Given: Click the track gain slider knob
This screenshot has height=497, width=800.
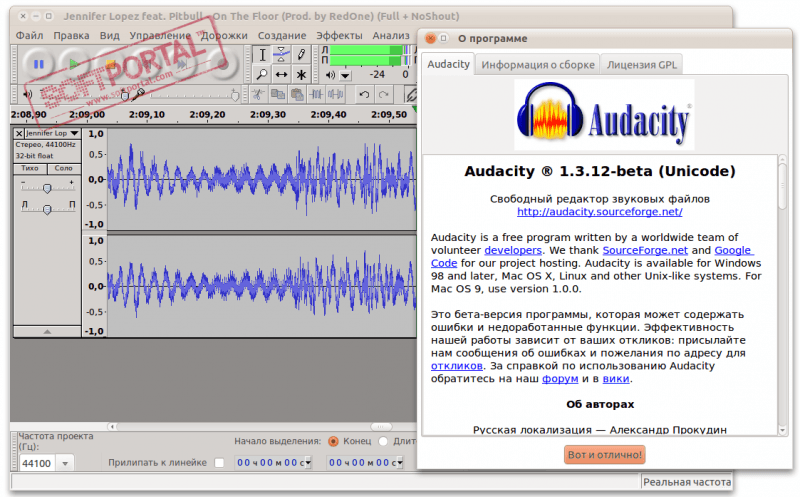Looking at the screenshot, I should coord(47,188).
